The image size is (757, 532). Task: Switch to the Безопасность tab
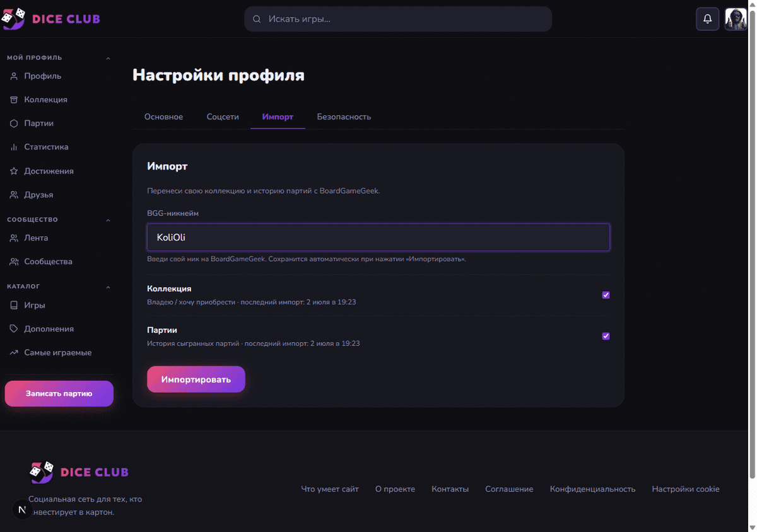coord(344,117)
